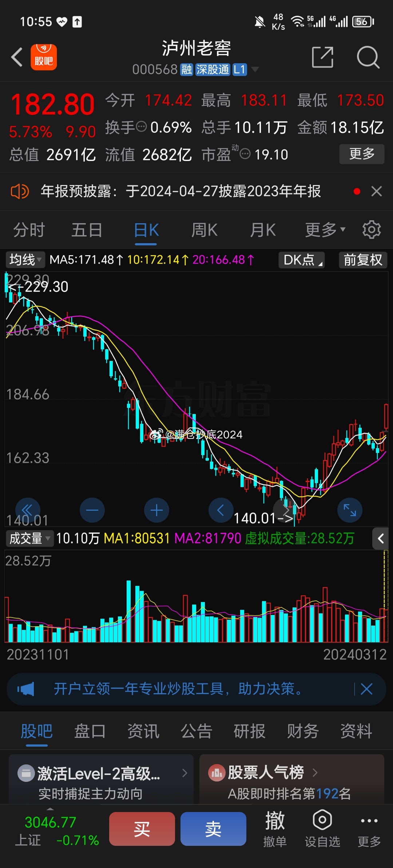Viewport: 393px width, 868px height.
Task: Zoom out chart with minus button
Action: click(92, 510)
